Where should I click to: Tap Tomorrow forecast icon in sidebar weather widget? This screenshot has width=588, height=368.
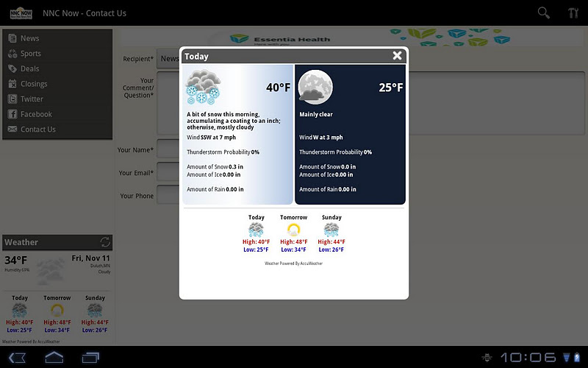click(57, 311)
